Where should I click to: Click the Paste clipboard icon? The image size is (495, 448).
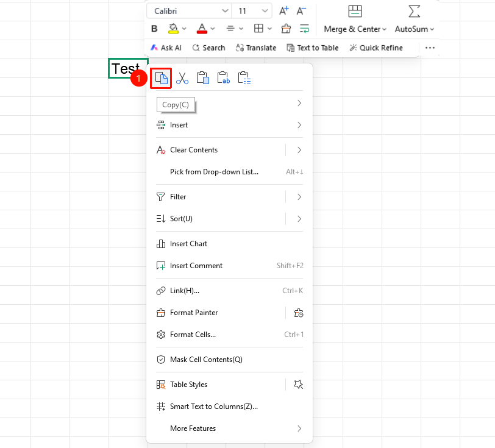(202, 78)
